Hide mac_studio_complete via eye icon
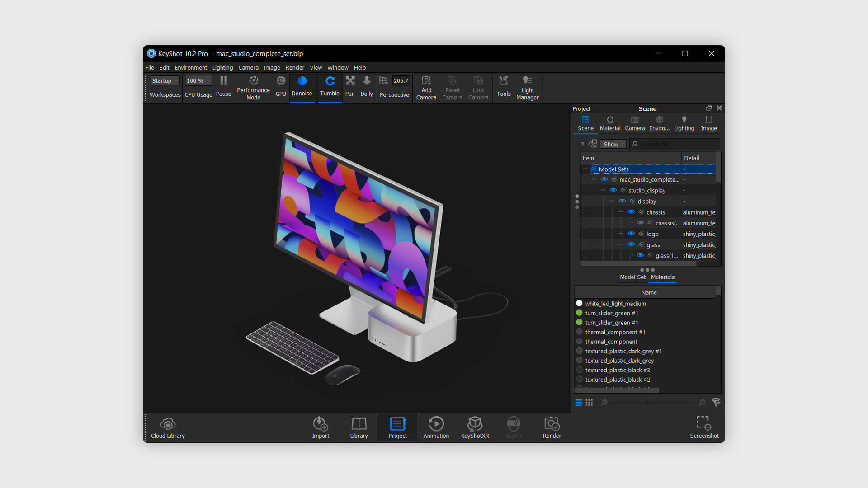Image resolution: width=868 pixels, height=488 pixels. [604, 179]
